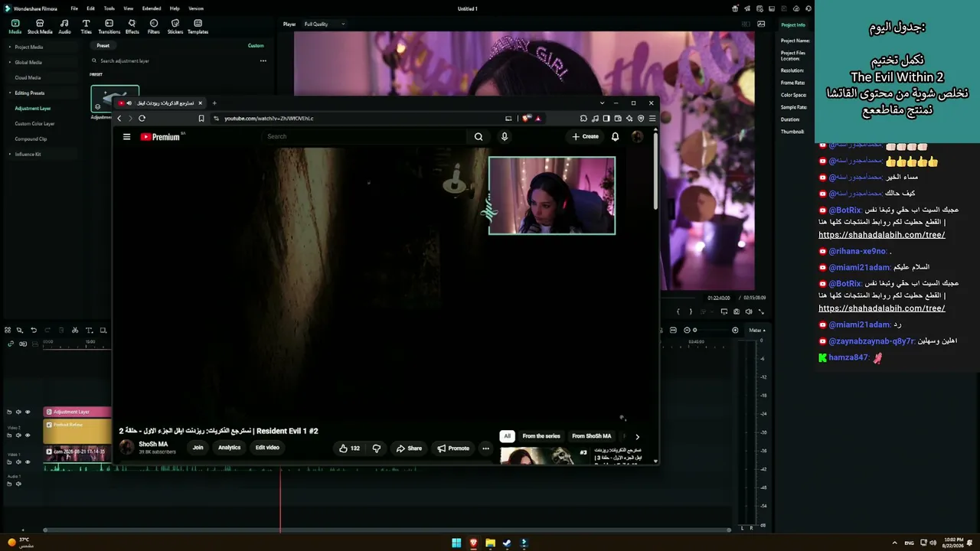This screenshot has width=980, height=551.
Task: Open the Tools menu in Filmora
Action: pyautogui.click(x=109, y=8)
